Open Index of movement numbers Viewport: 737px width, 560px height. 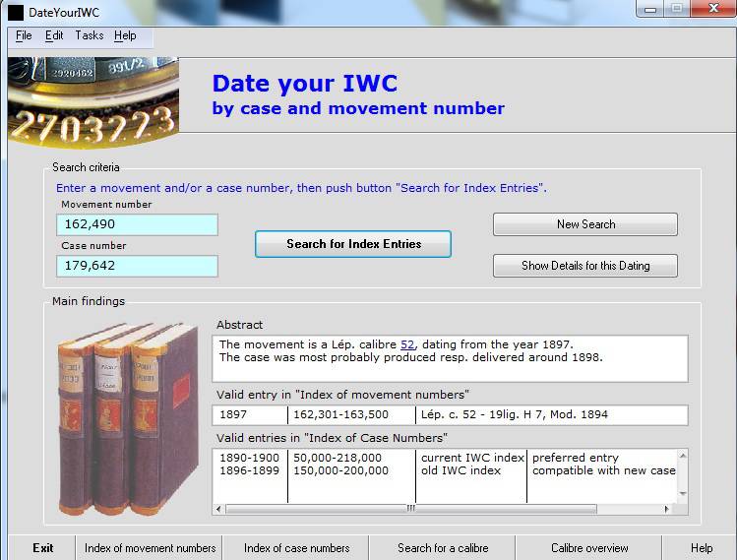click(150, 548)
